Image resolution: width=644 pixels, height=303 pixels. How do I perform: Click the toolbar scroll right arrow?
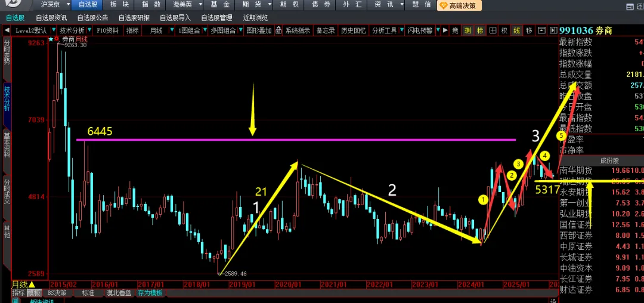(x=445, y=30)
